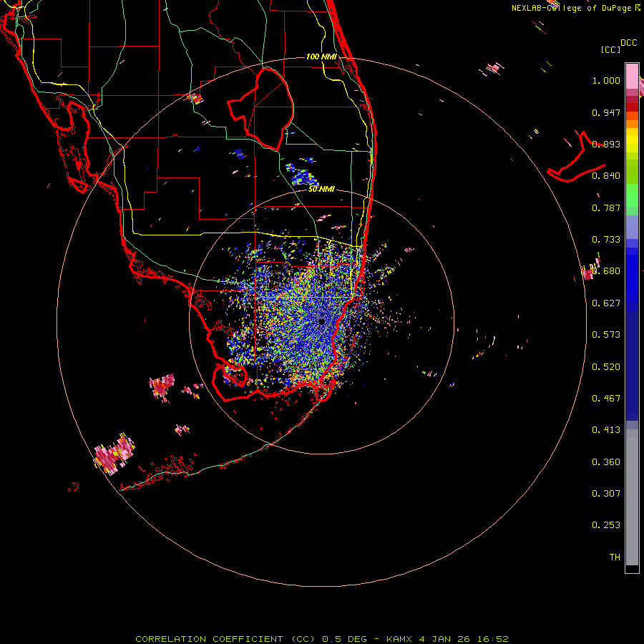The image size is (644, 644).
Task: Pick the red color bar segment
Action: click(x=632, y=107)
